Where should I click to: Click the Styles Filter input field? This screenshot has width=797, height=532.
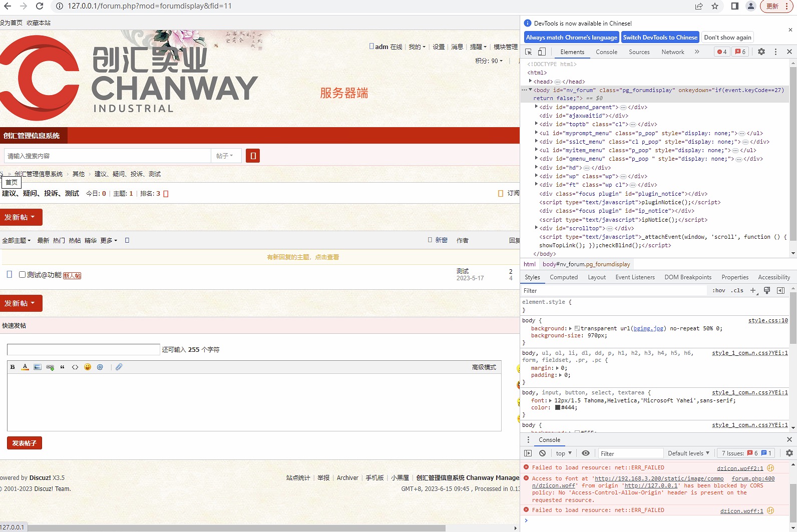coord(613,290)
